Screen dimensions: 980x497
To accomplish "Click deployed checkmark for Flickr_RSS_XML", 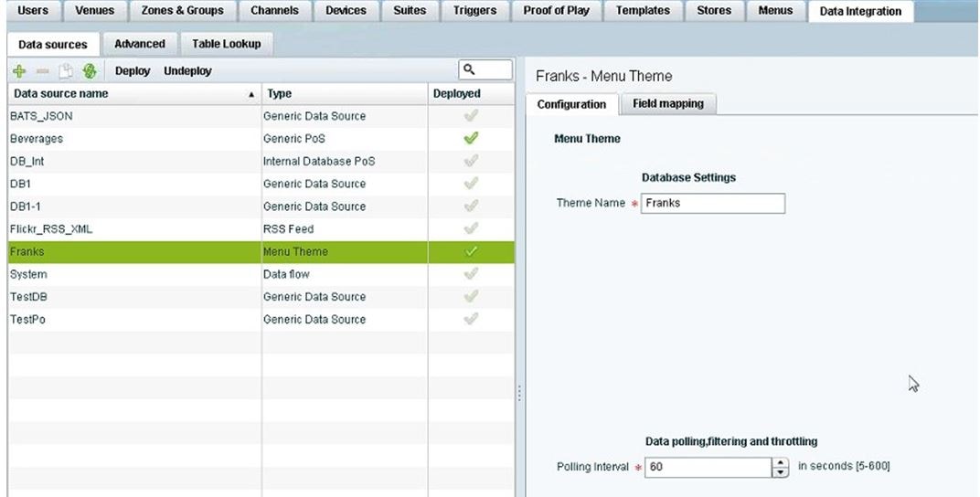I will point(471,228).
